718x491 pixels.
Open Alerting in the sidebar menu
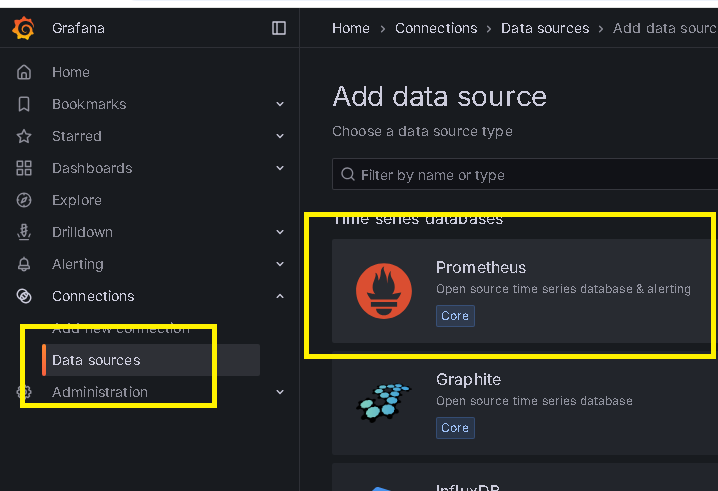[x=78, y=264]
